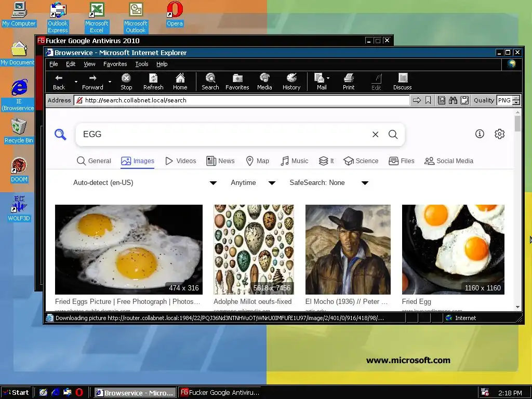This screenshot has height=399, width=532.
Task: Open search preferences gear
Action: (499, 134)
